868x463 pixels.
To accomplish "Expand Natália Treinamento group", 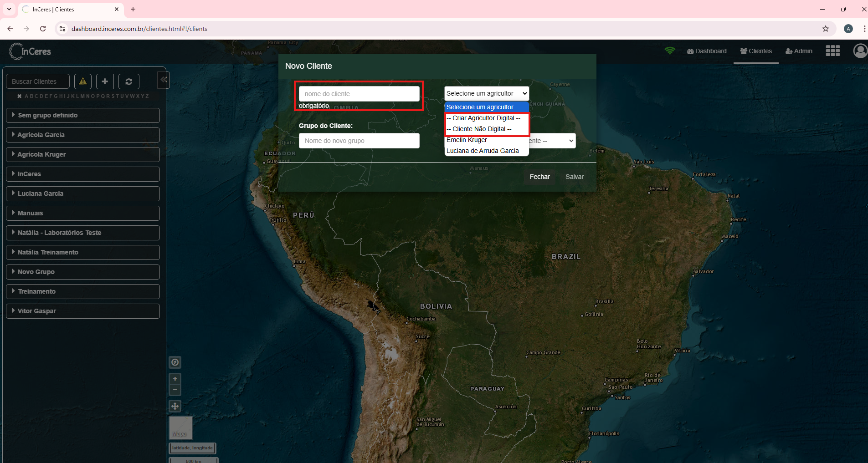I will click(x=83, y=252).
